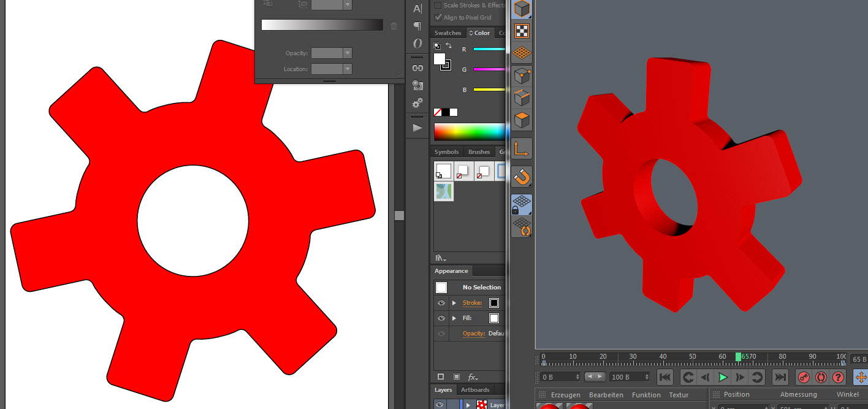This screenshot has height=409, width=868.
Task: Delete gradient stop with trash icon
Action: click(x=394, y=26)
